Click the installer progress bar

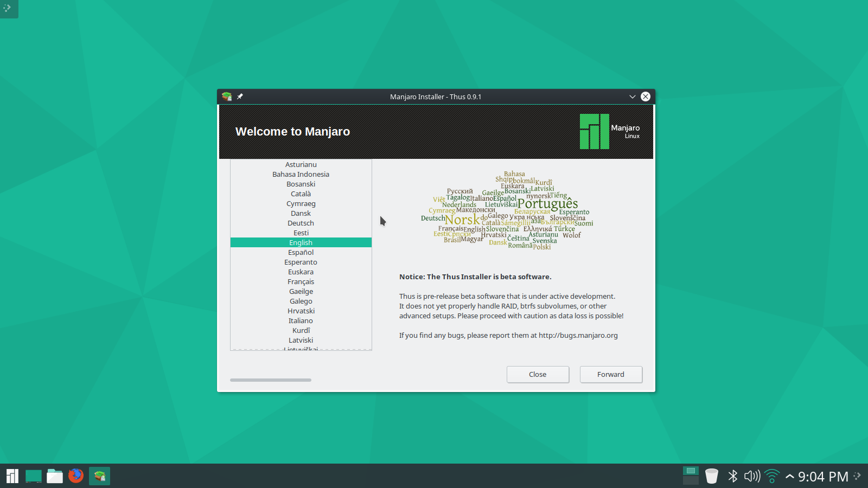click(x=271, y=380)
